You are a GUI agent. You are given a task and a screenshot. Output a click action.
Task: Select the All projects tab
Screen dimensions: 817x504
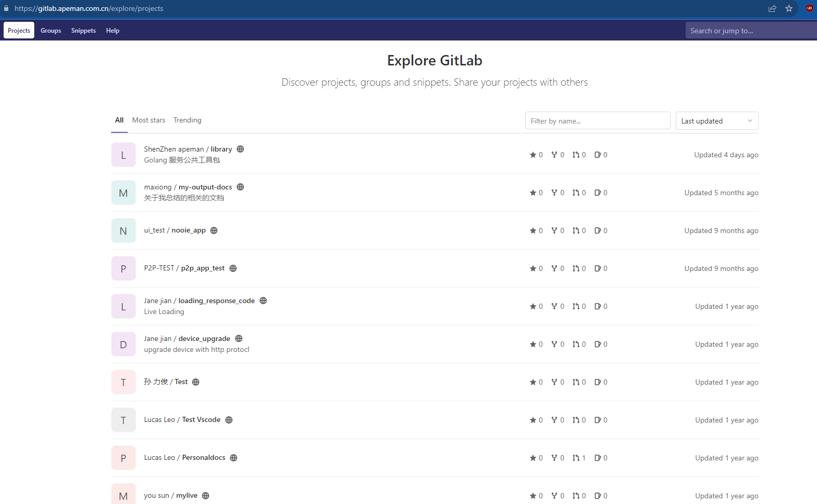[119, 120]
